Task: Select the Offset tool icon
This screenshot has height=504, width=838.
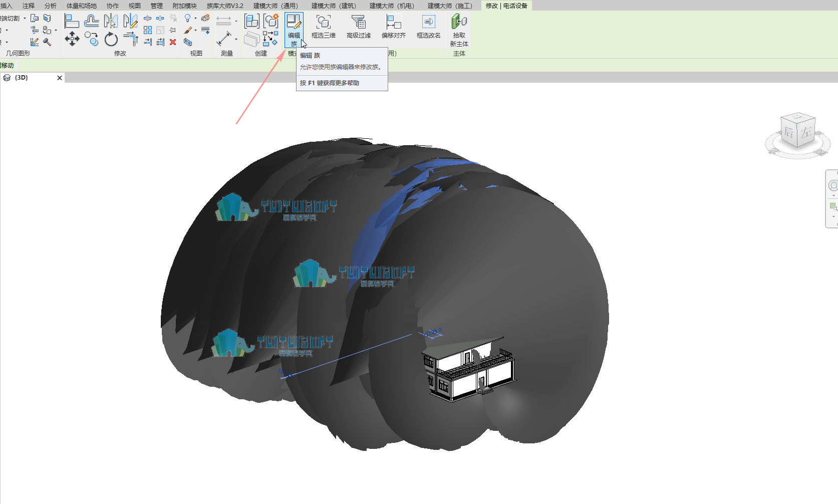Action: click(x=92, y=21)
